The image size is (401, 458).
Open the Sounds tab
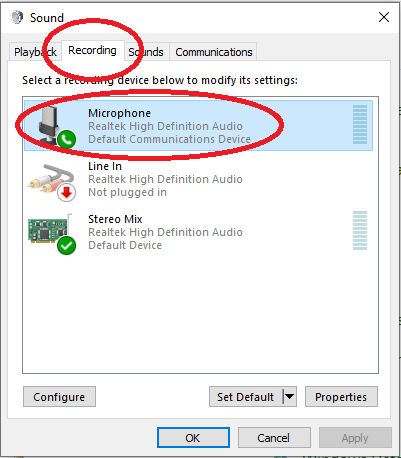[x=146, y=52]
